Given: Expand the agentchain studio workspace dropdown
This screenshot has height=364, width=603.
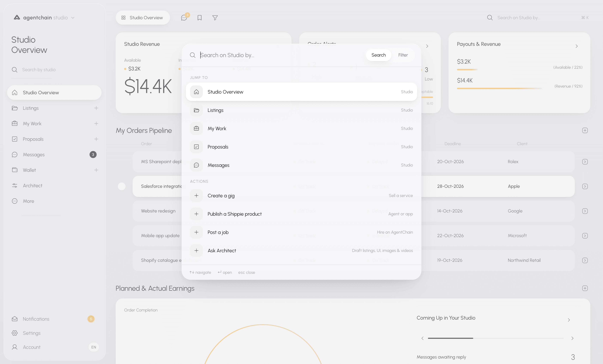Looking at the screenshot, I should (x=73, y=18).
